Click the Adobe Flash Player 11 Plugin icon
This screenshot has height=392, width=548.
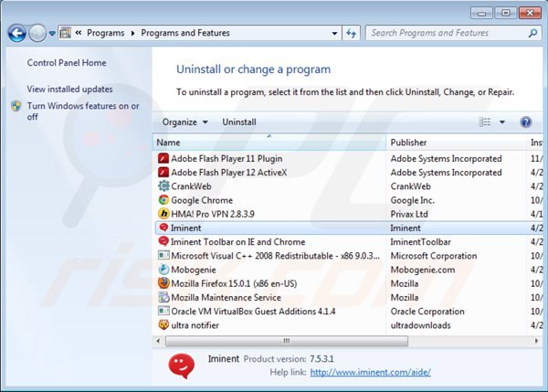[163, 158]
